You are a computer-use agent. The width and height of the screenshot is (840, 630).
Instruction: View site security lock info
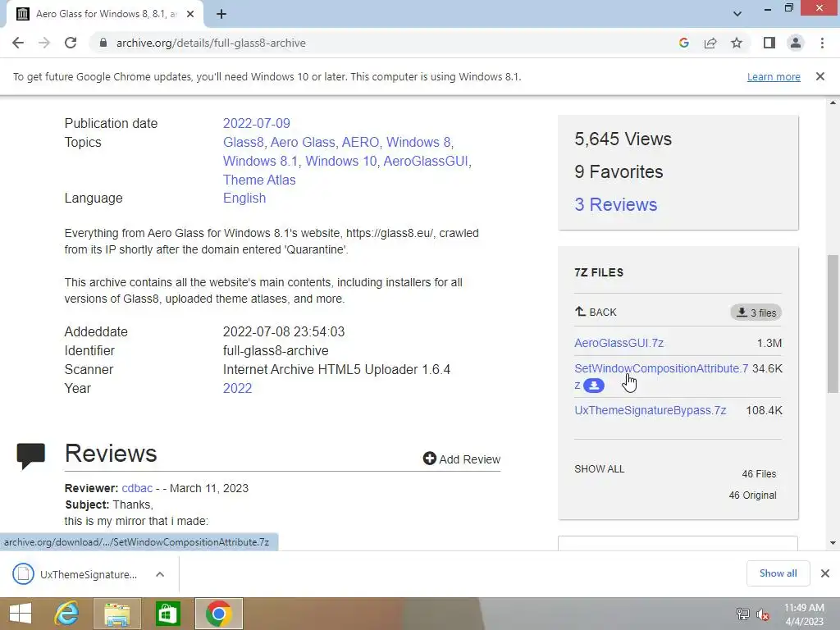[103, 43]
